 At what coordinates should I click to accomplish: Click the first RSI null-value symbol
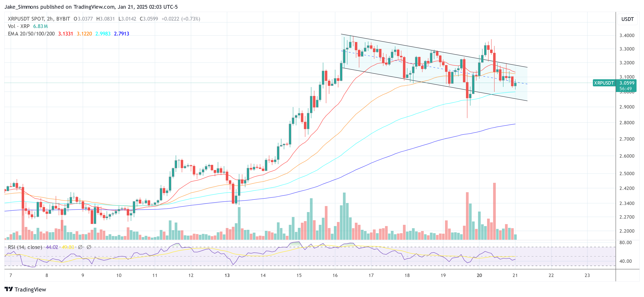(x=80, y=247)
